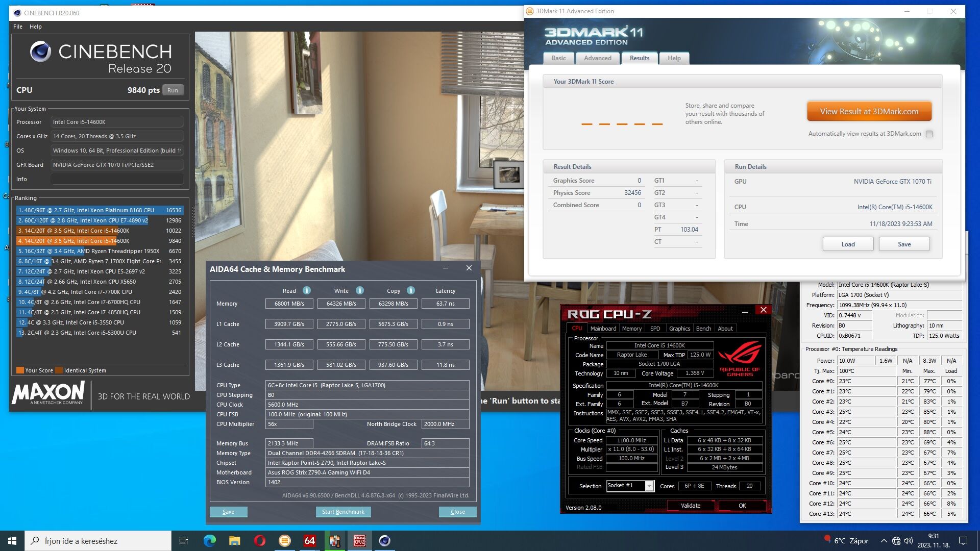Image resolution: width=980 pixels, height=551 pixels.
Task: Click Save in the AIDA64 benchmark
Action: 228,512
